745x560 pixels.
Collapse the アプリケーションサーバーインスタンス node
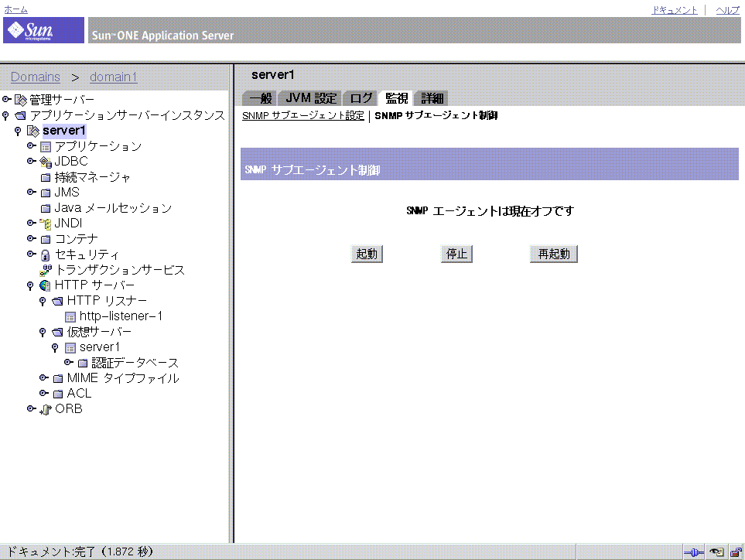[5, 115]
